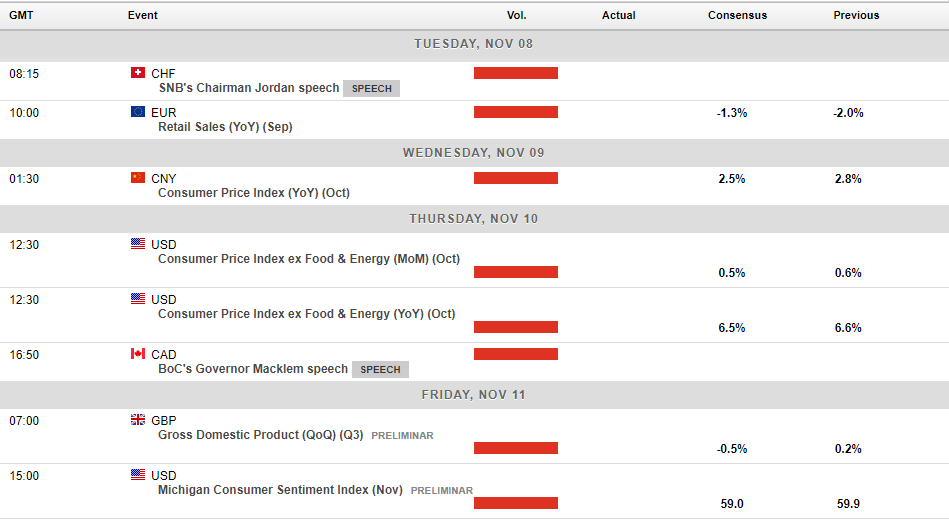
Task: Click the Thursday, Nov 10 date separator
Action: point(474,219)
